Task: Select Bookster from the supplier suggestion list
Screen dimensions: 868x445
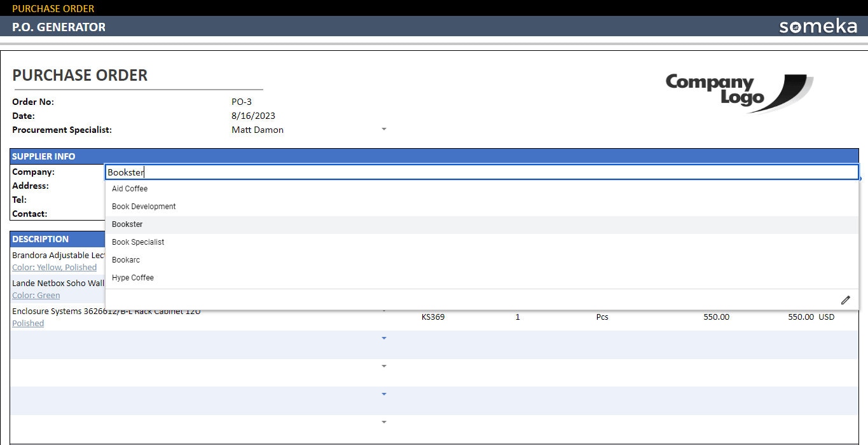Action: [x=127, y=224]
